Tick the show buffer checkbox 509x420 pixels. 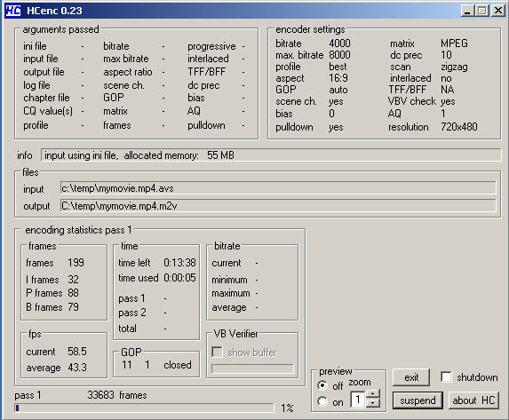[217, 353]
